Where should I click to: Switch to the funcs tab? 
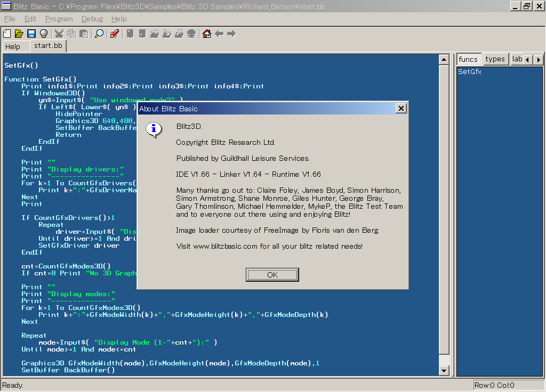tap(468, 59)
